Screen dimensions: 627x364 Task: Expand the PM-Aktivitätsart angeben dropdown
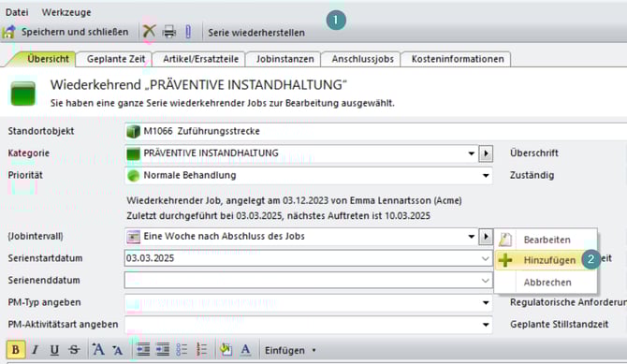pos(486,325)
